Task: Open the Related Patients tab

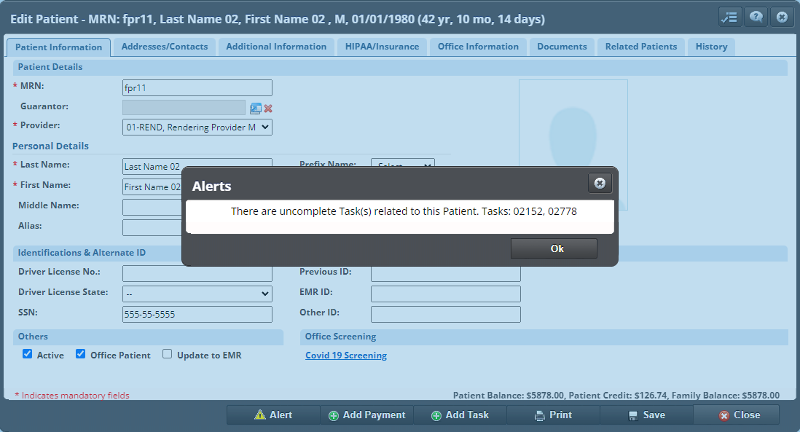Action: [x=641, y=47]
